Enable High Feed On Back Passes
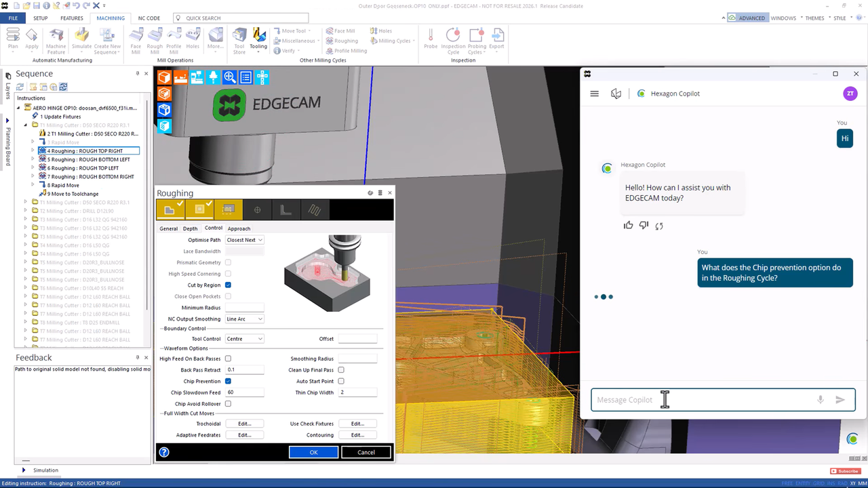This screenshot has width=868, height=488. click(x=228, y=359)
